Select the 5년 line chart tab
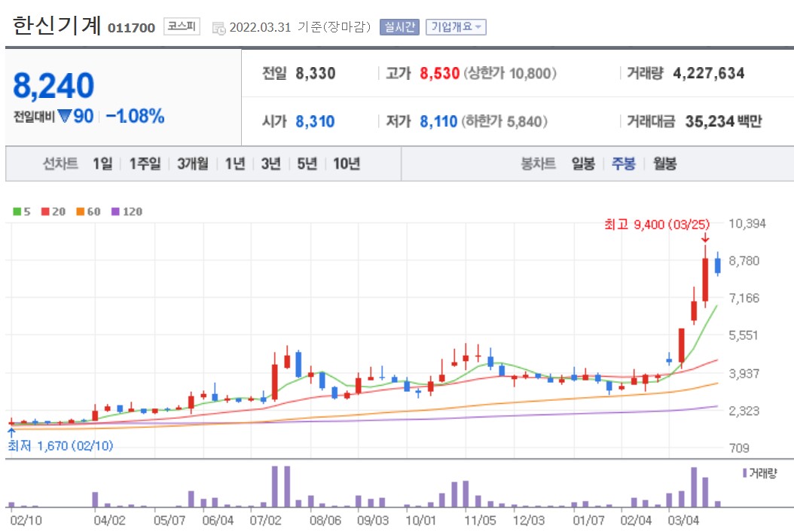Viewport: 794px width, 532px height. [x=307, y=164]
